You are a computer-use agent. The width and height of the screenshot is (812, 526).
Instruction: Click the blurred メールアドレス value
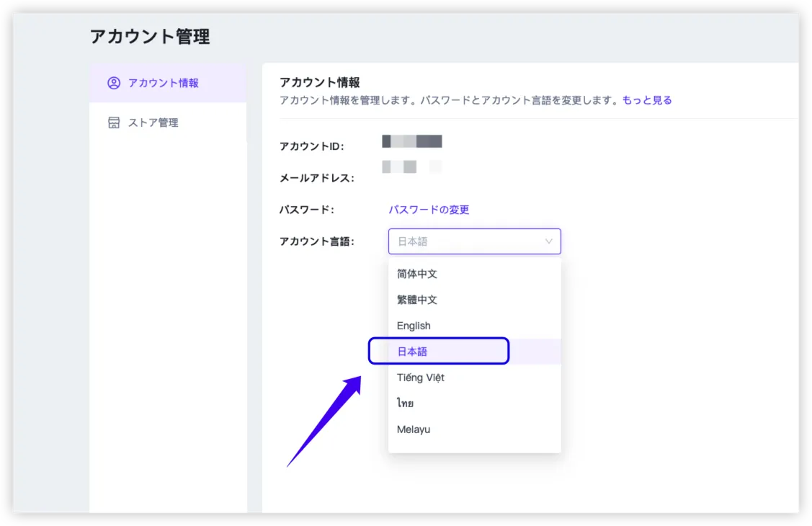[411, 167]
